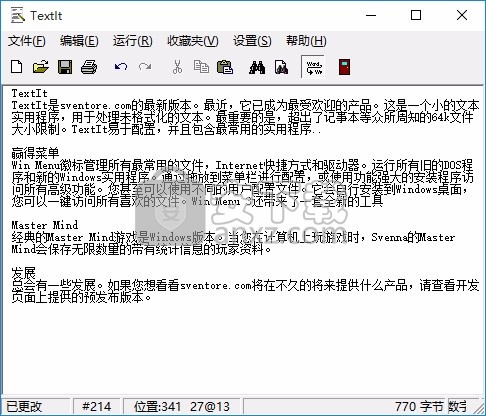Print the document with the printer icon

click(89, 67)
